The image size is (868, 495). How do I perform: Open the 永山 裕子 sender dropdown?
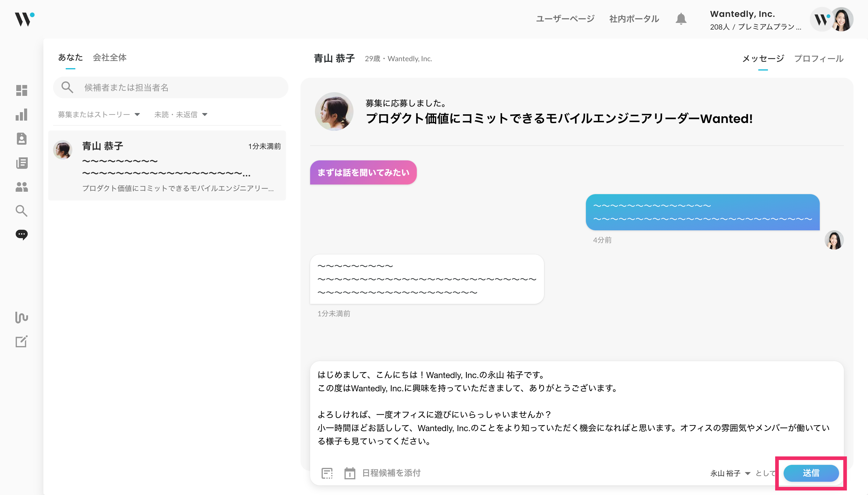click(730, 473)
